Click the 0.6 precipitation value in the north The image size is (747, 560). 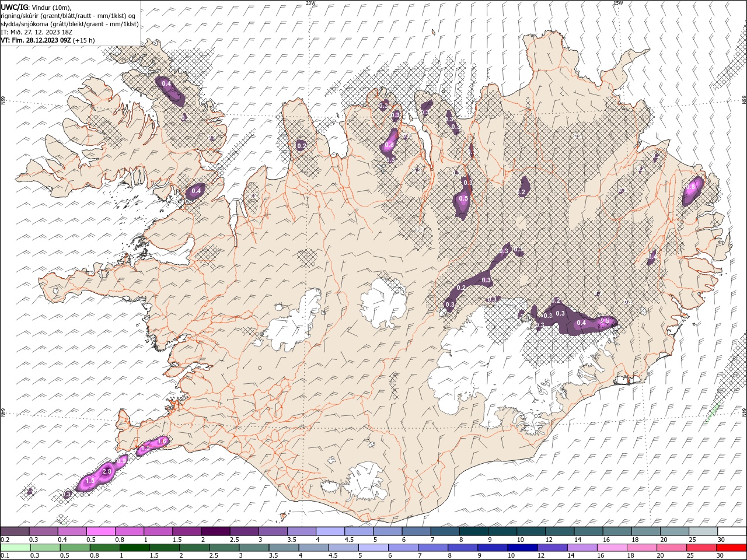389,145
